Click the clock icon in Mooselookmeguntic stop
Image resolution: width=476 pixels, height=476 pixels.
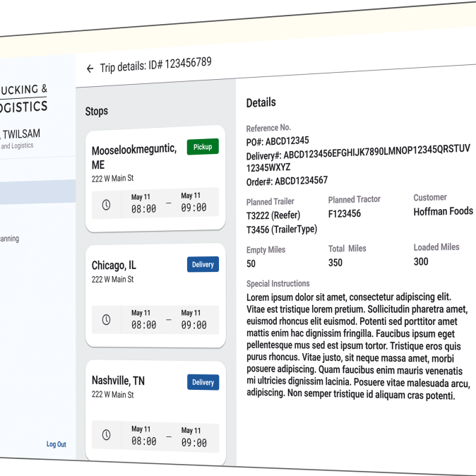[107, 205]
